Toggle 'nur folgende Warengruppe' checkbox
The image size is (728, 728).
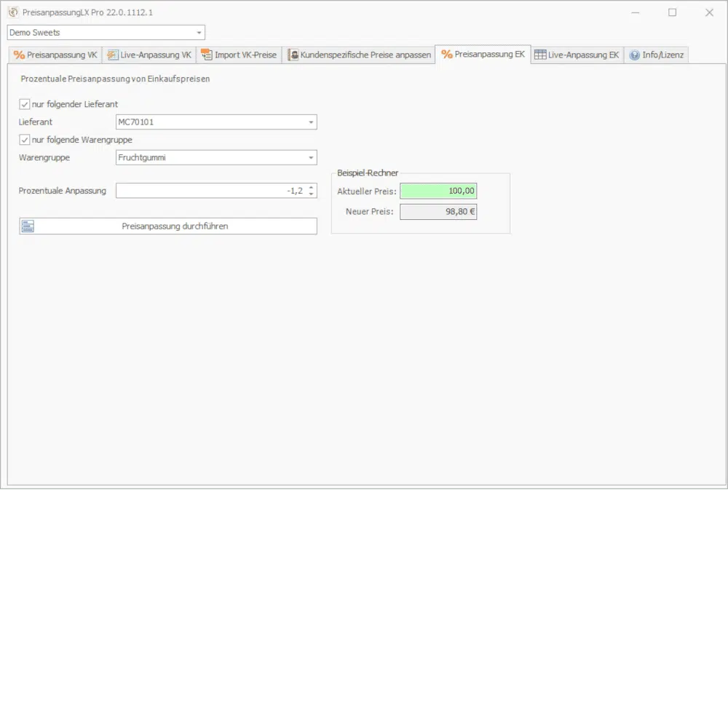click(25, 140)
